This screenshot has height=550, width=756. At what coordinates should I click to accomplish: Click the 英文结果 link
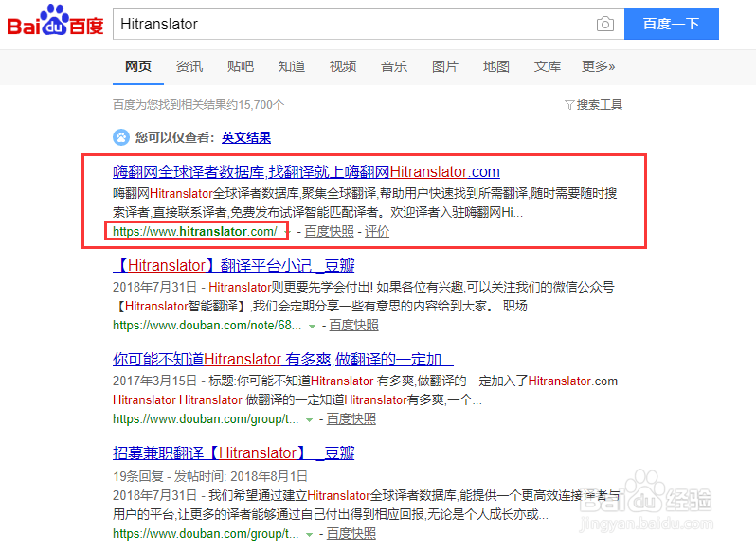[246, 138]
